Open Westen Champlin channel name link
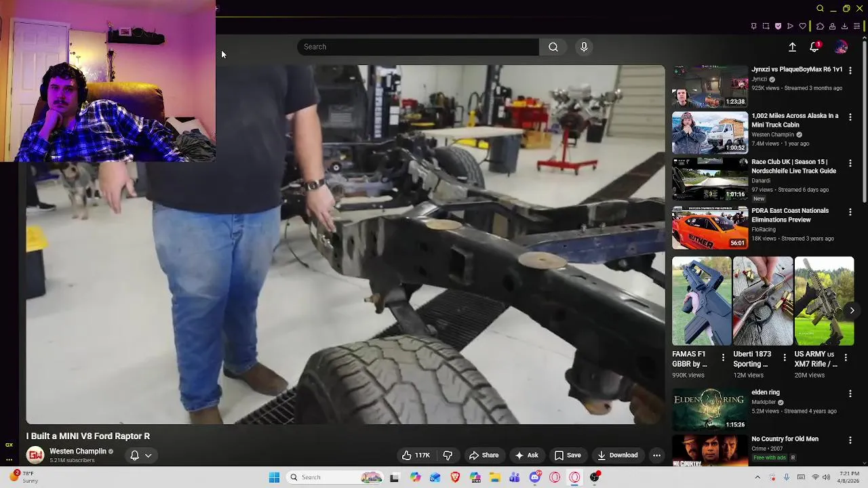Screen dimensions: 868x488 click(x=78, y=451)
